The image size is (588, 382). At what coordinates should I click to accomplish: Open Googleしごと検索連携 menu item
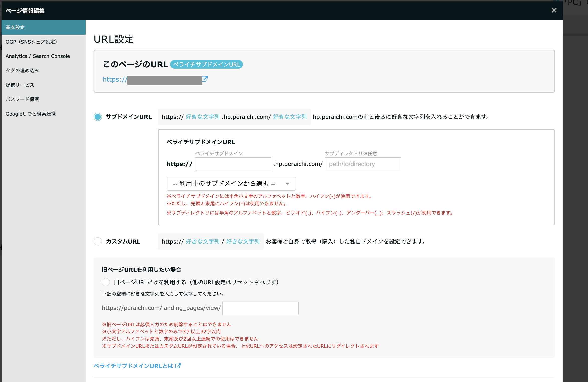pos(44,114)
